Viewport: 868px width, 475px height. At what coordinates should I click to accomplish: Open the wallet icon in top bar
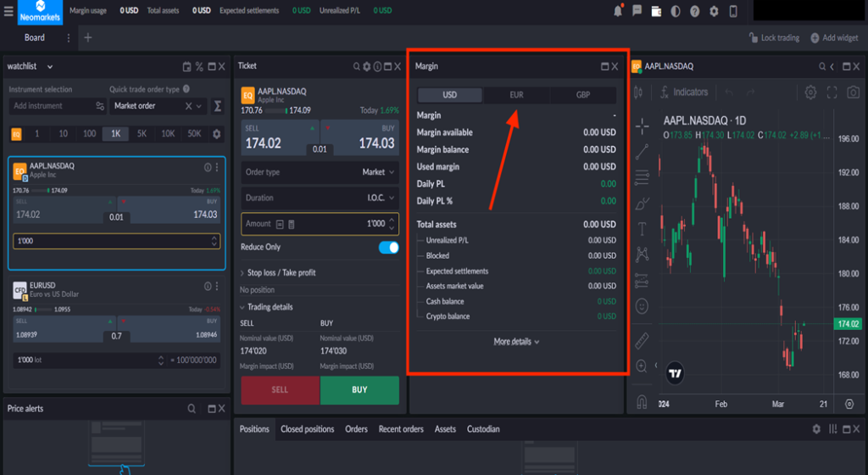coord(656,11)
